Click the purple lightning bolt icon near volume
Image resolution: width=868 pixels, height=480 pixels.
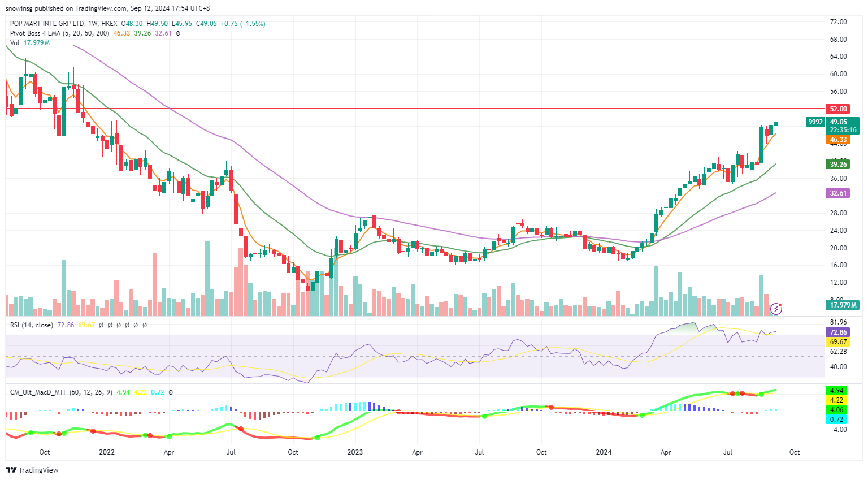[x=776, y=309]
